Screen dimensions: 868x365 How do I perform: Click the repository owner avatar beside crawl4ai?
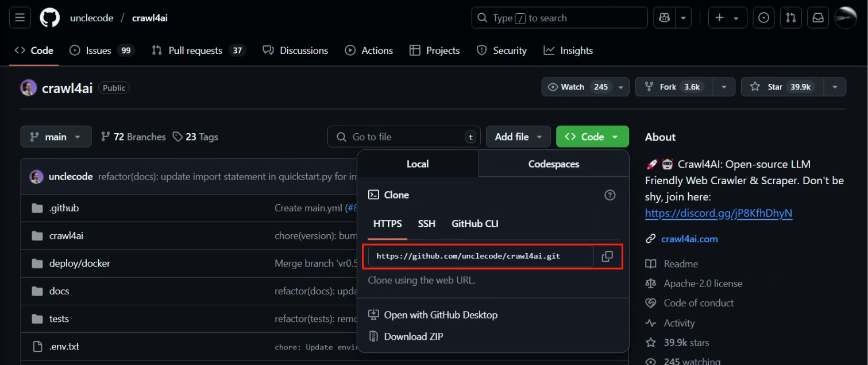29,88
